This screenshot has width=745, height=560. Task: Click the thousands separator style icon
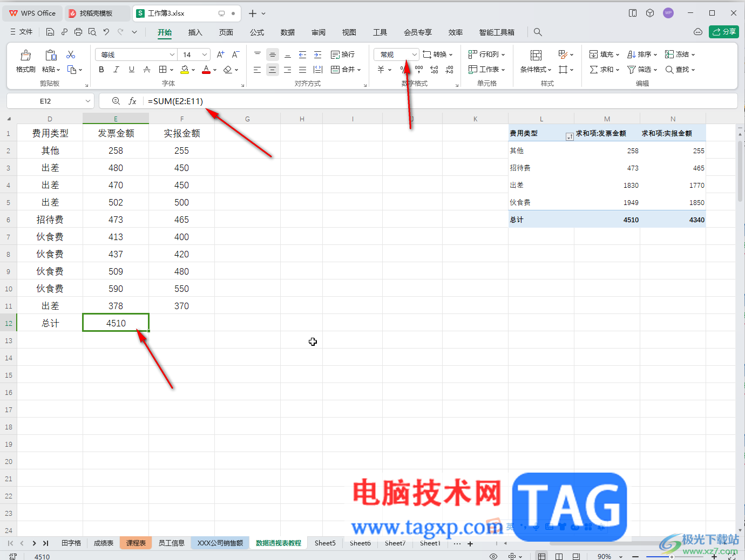click(x=419, y=70)
